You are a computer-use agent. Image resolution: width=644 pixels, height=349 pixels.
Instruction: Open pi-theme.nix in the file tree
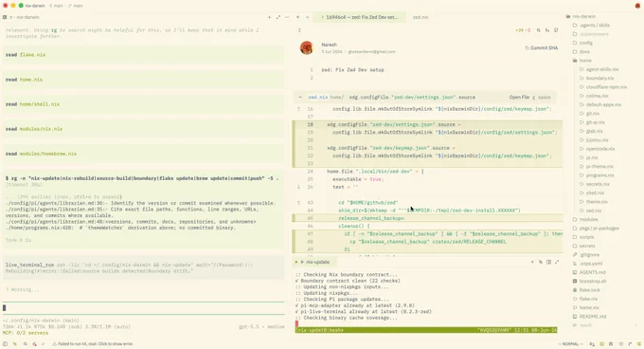click(597, 167)
